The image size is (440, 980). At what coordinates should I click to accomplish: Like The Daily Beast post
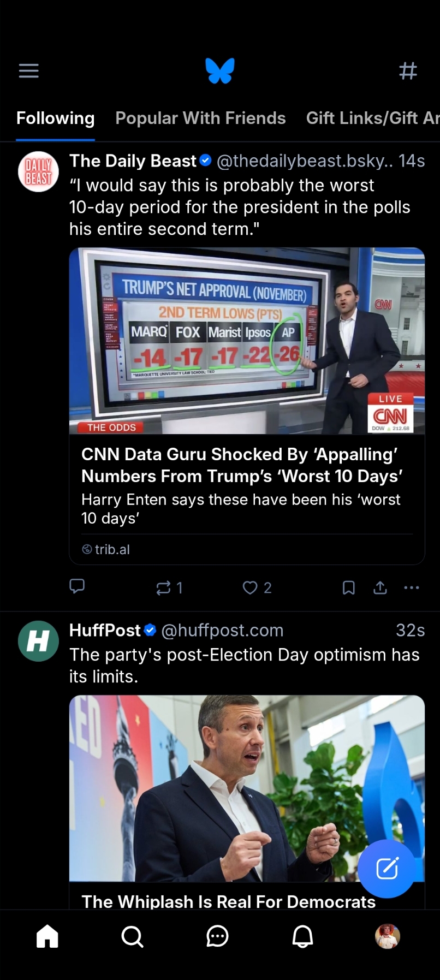[250, 587]
